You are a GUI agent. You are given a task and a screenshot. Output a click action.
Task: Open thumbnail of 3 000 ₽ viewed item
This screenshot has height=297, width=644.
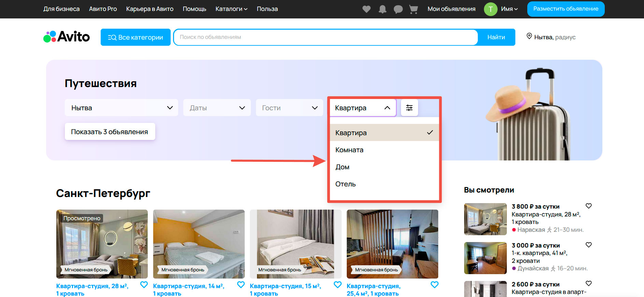pyautogui.click(x=485, y=258)
